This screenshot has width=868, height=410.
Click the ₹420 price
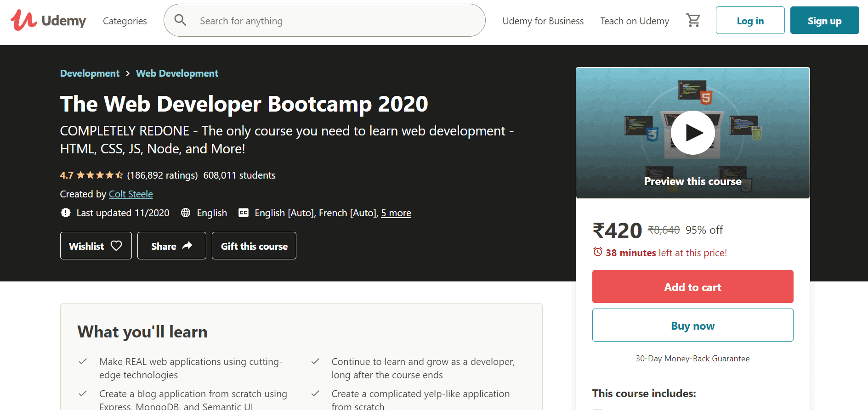617,230
